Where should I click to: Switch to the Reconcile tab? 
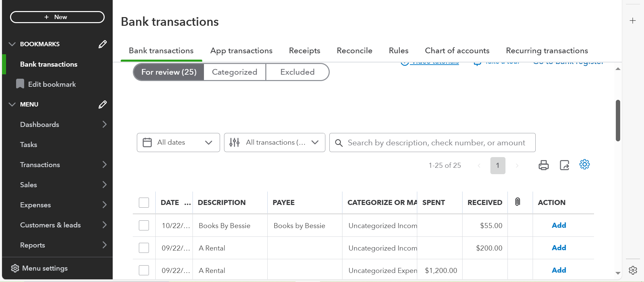click(354, 51)
